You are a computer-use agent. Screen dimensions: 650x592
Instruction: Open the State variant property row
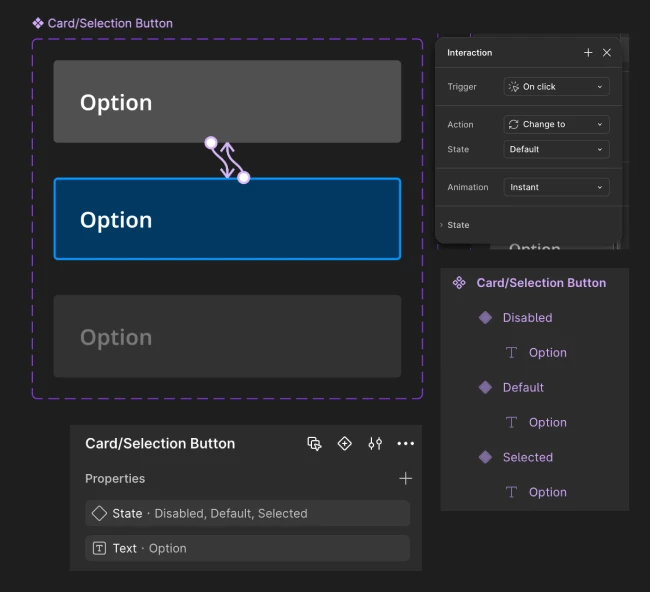coord(247,513)
